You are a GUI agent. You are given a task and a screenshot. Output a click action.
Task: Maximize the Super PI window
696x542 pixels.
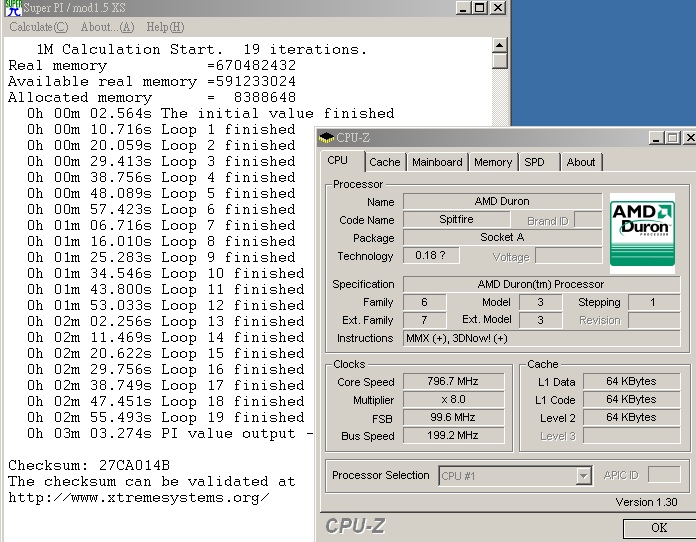(x=480, y=8)
